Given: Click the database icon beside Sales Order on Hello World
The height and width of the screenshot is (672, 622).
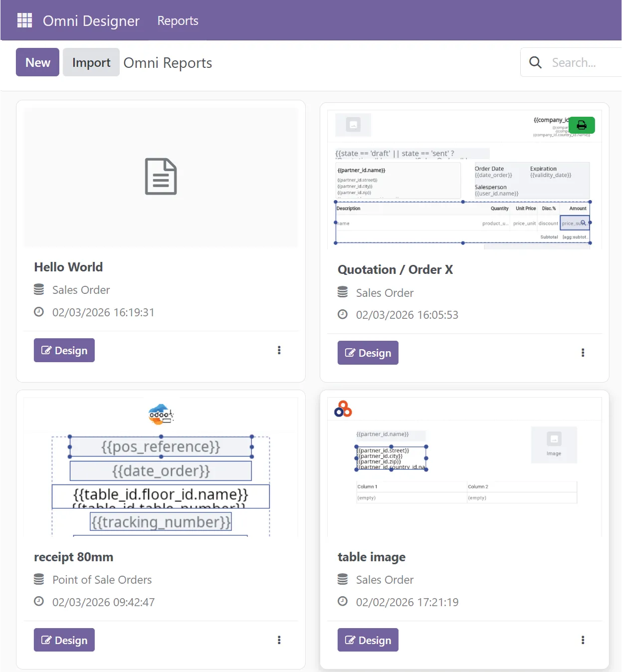Looking at the screenshot, I should [x=39, y=289].
